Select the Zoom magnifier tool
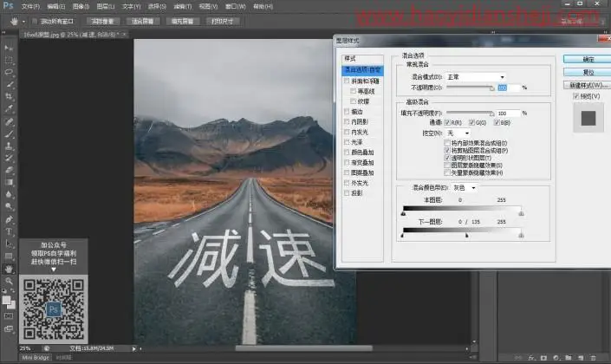This screenshot has width=611, height=364. tap(9, 281)
